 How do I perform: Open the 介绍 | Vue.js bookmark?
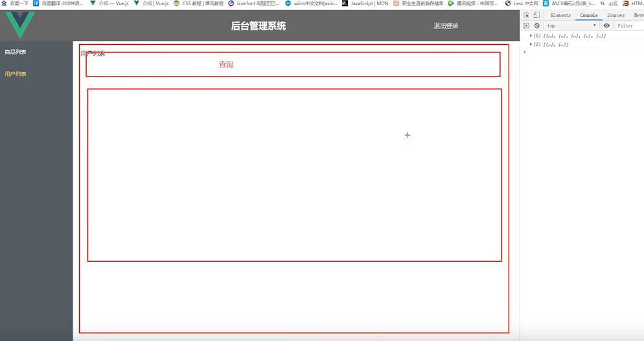151,3
